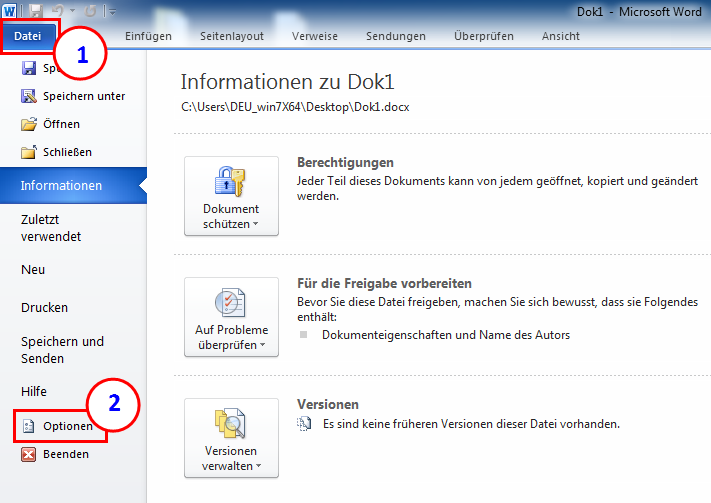
Task: Click the versions magnifier documents icon
Action: click(x=230, y=423)
